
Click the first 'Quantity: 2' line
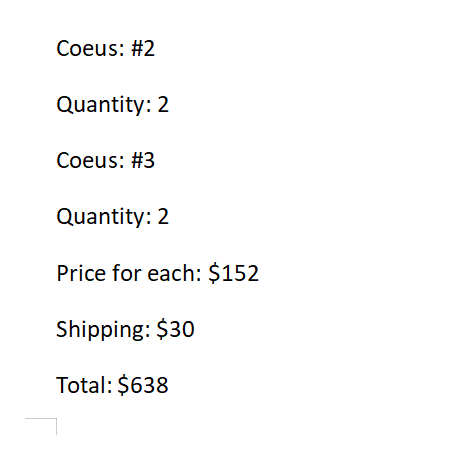(112, 105)
